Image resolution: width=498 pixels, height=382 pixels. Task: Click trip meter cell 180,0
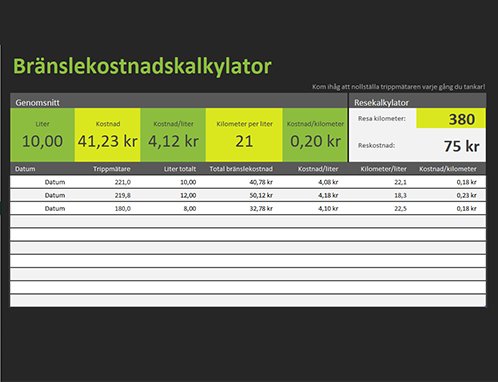[123, 209]
